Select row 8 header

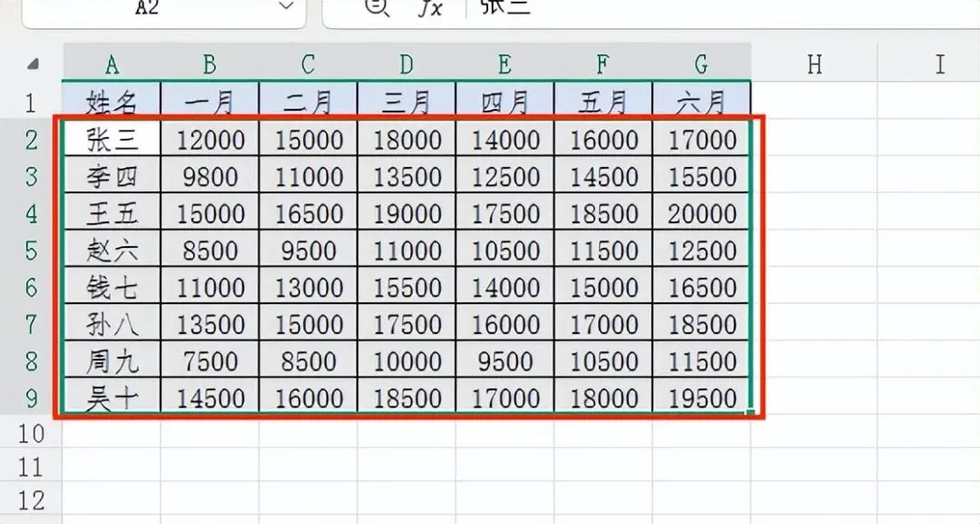tap(31, 361)
